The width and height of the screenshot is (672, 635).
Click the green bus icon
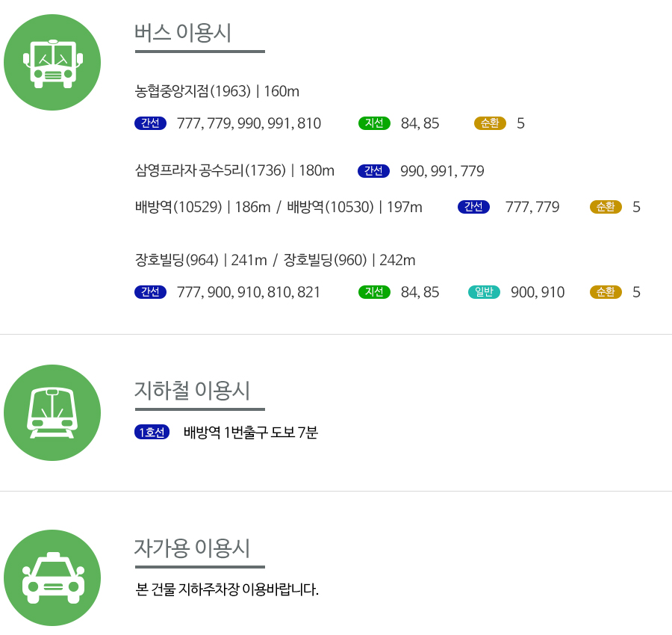coord(52,63)
